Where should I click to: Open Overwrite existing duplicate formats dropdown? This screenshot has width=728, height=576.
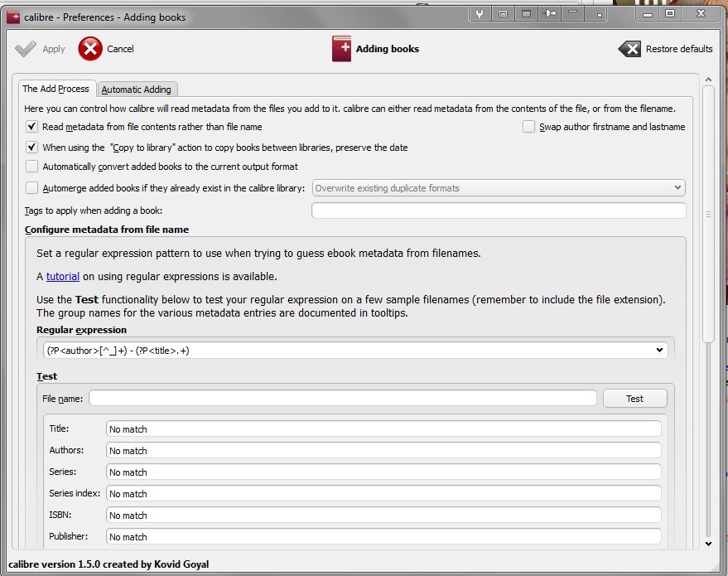click(499, 188)
